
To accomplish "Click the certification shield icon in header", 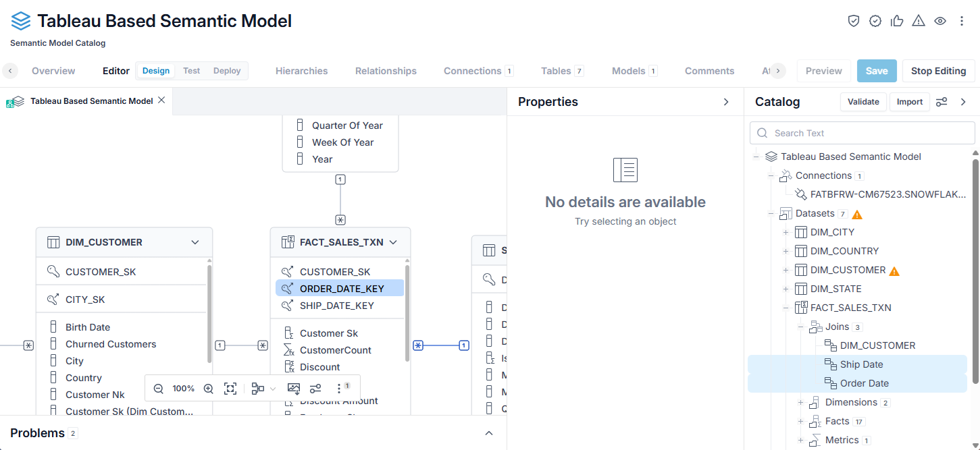I will (854, 21).
